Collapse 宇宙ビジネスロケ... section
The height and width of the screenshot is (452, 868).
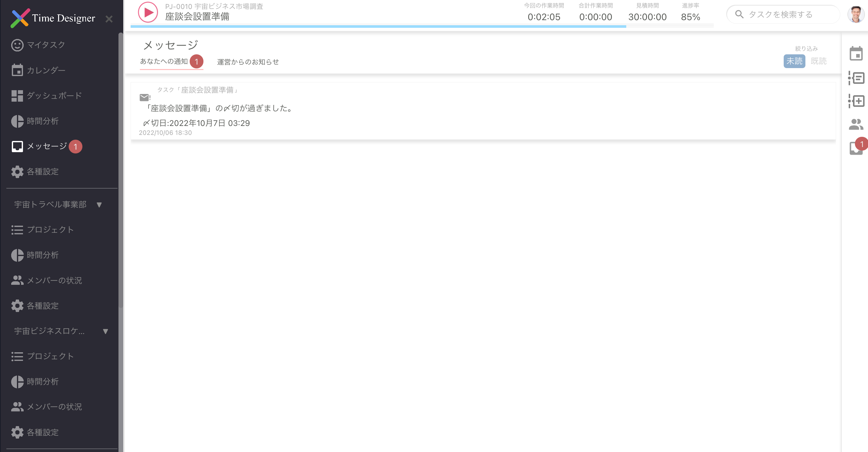click(x=105, y=331)
